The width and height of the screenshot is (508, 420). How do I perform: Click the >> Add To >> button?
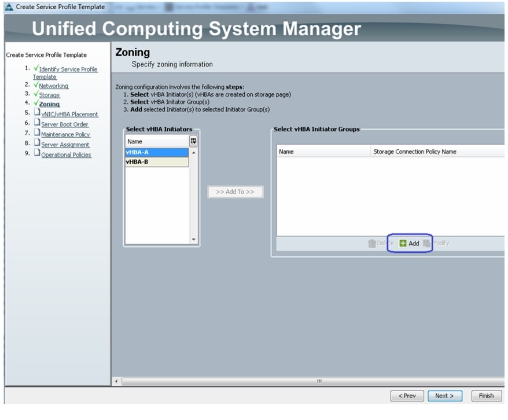(x=235, y=191)
